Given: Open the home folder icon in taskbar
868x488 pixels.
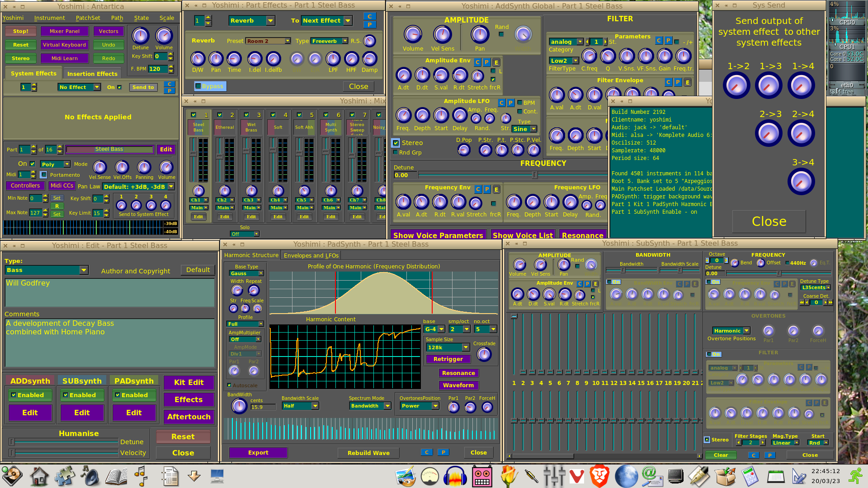Looking at the screenshot, I should point(39,476).
